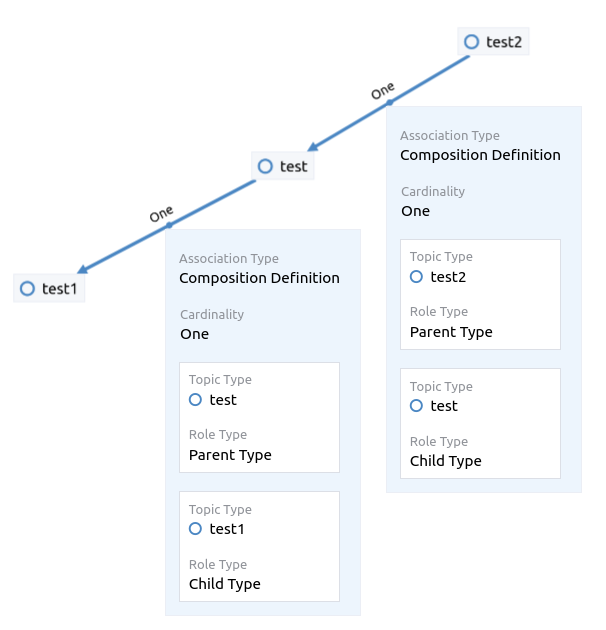606x630 pixels.
Task: Click the midpoint dot of the test-to-test1 association
Action: (x=169, y=226)
